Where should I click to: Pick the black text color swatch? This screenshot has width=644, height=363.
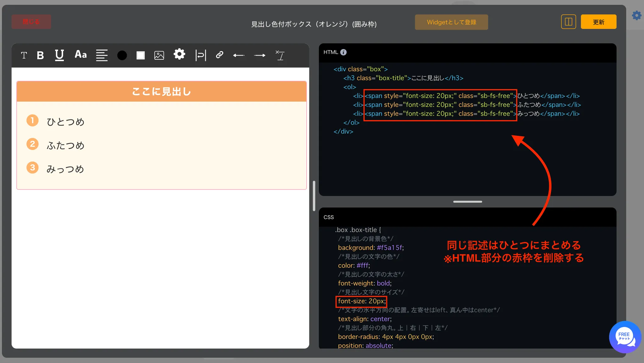click(x=122, y=55)
